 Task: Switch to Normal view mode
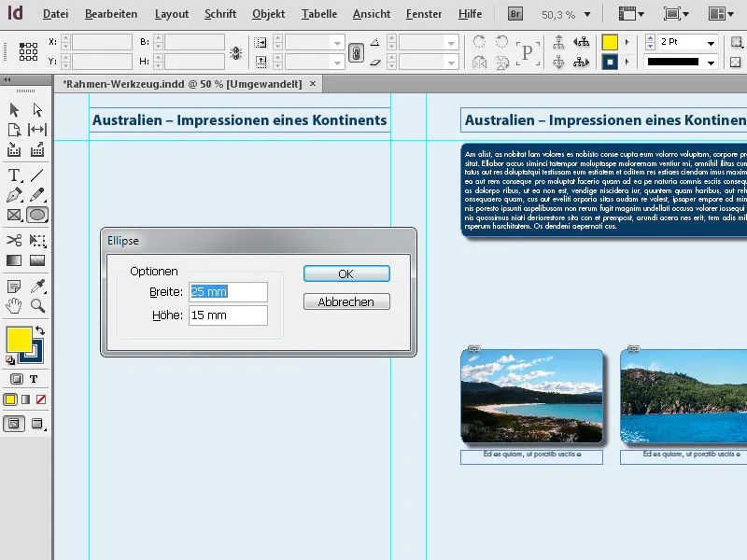[x=14, y=424]
